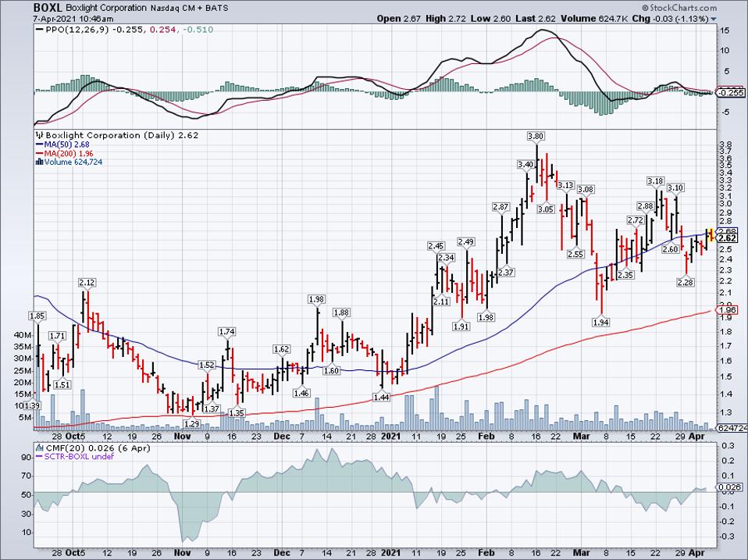
Task: Click the 1.44 price label
Action: pyautogui.click(x=381, y=397)
